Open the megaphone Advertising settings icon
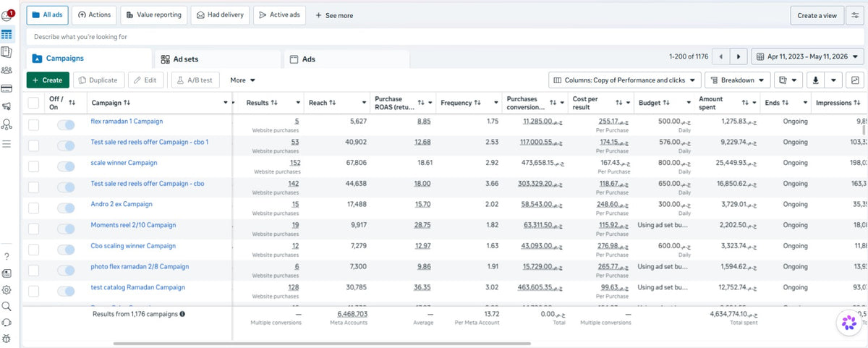The image size is (868, 348). (7, 106)
